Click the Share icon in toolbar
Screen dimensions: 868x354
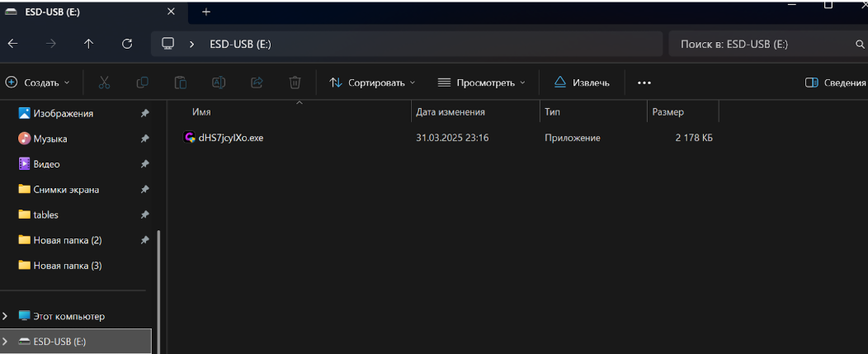(257, 83)
